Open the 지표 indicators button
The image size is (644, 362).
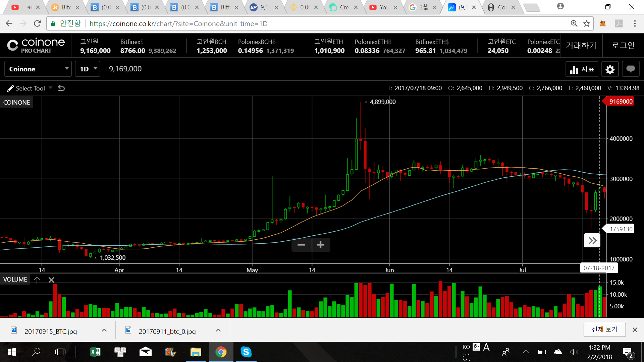click(x=582, y=69)
